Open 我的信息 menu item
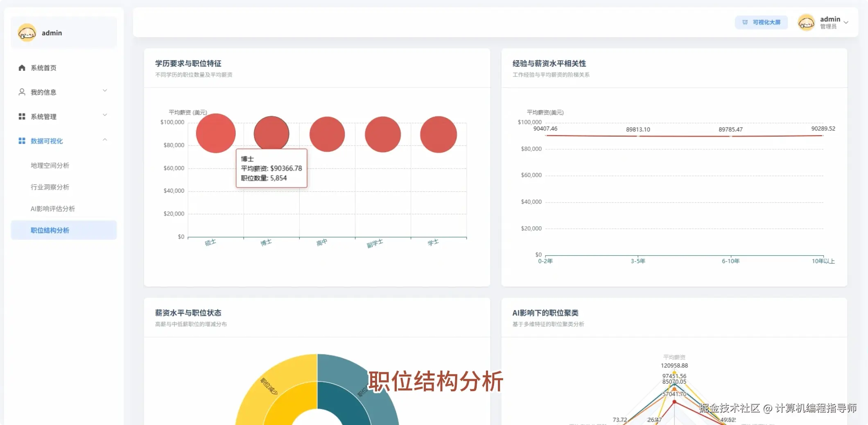Screen dimensions: 868x425 click(x=64, y=92)
